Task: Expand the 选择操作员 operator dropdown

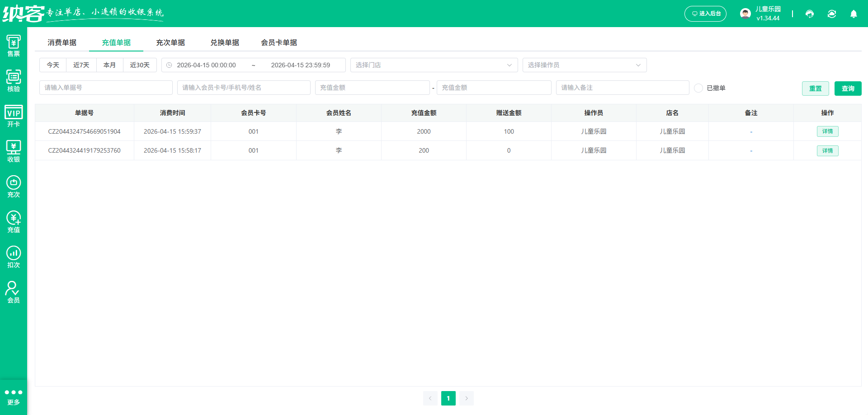Action: 584,65
